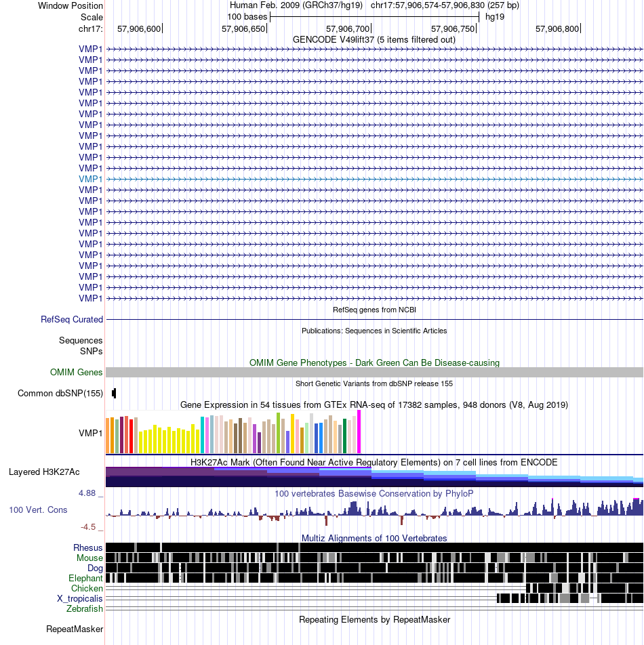This screenshot has height=645, width=644.
Task: Click the chr17:57,906,574-57,906,830 (257 bp) position text
Action: coord(445,5)
